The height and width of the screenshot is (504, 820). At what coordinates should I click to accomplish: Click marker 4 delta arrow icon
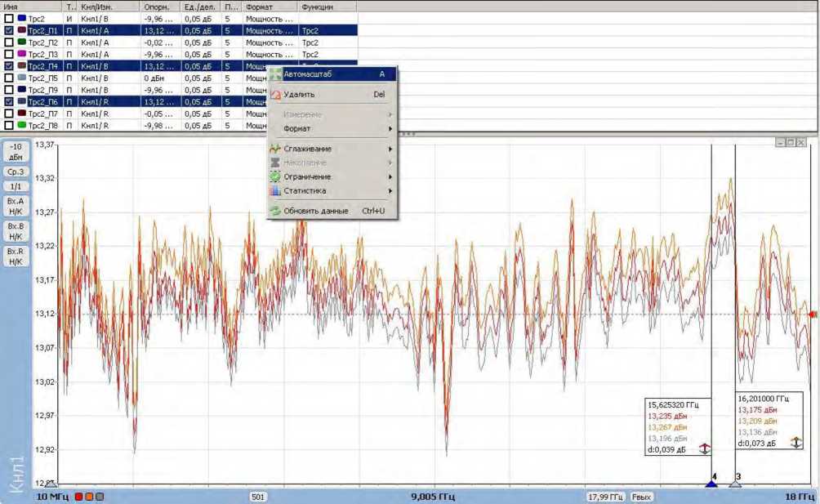pos(704,449)
